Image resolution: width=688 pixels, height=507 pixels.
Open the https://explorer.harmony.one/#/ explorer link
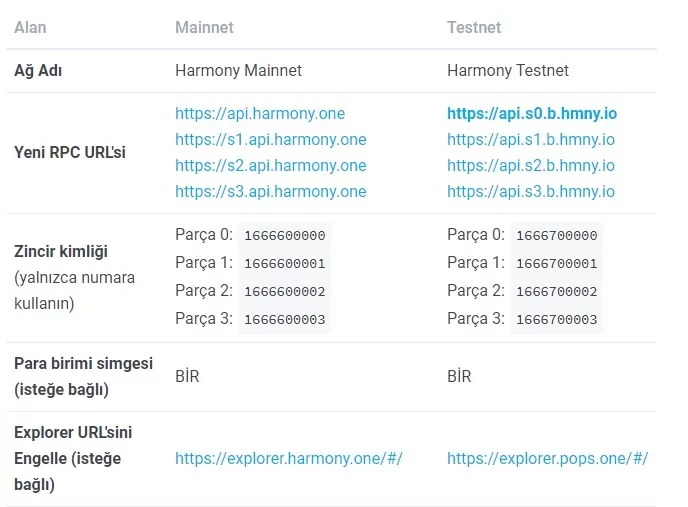(x=288, y=459)
